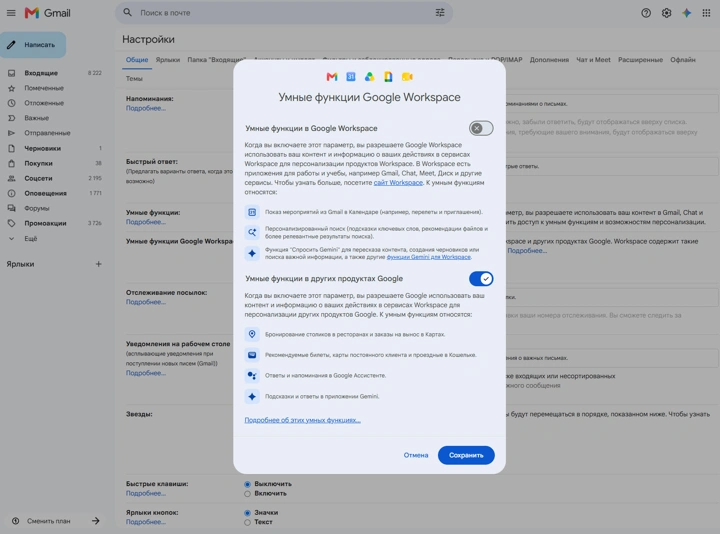720x534 pixels.
Task: Click the Meet icon in dialog header
Action: (x=407, y=77)
